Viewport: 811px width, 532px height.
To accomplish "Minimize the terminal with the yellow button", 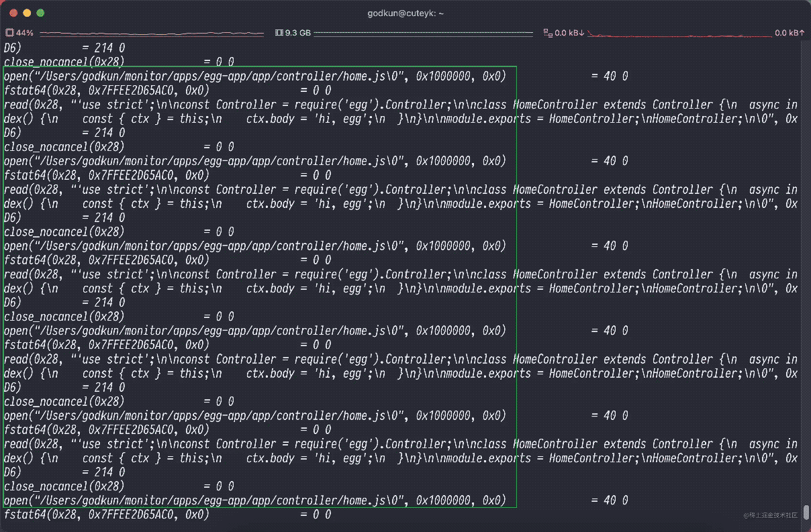I will pos(27,13).
